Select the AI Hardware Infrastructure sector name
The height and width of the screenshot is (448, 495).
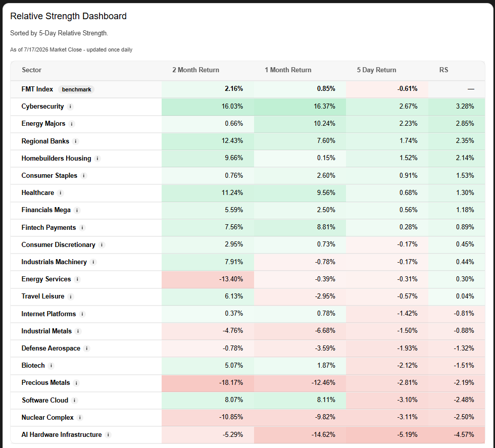(62, 435)
